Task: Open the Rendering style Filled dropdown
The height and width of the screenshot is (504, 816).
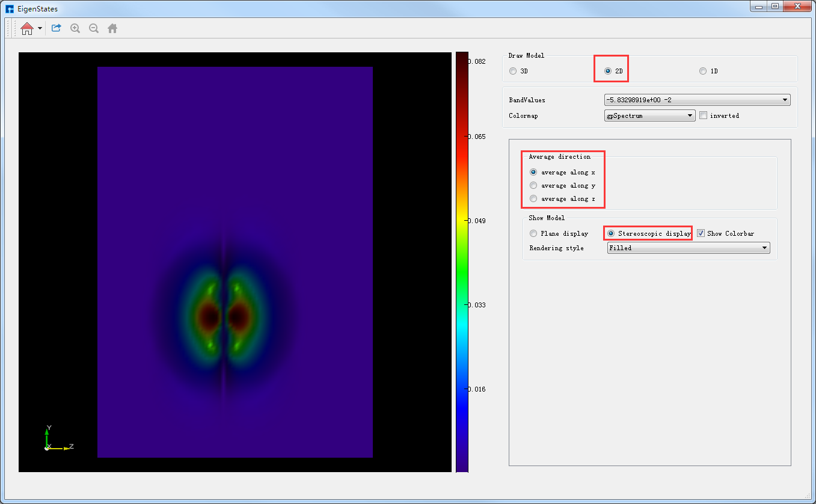Action: click(x=688, y=248)
